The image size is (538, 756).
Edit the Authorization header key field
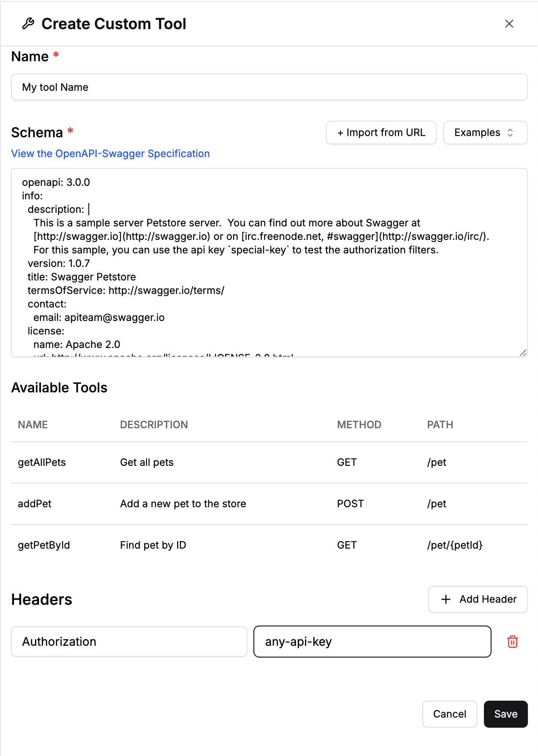click(129, 642)
